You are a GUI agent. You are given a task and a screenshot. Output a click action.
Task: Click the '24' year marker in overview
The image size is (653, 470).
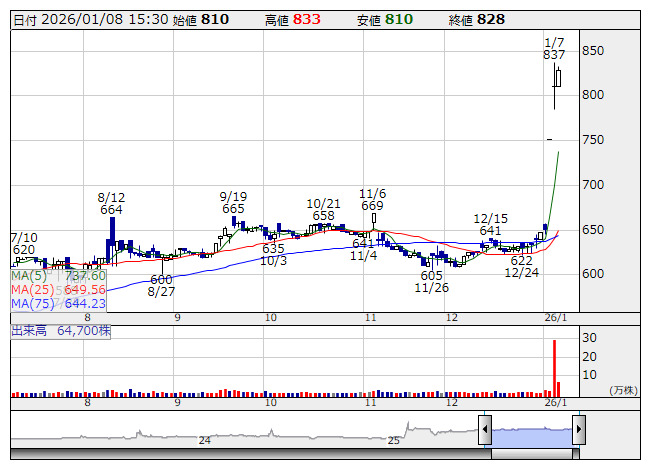(204, 440)
